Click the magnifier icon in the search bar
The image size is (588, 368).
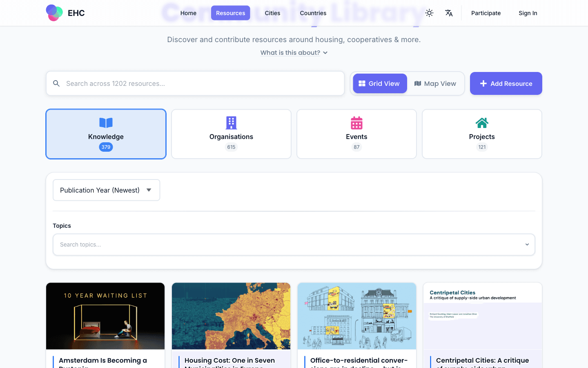click(56, 83)
